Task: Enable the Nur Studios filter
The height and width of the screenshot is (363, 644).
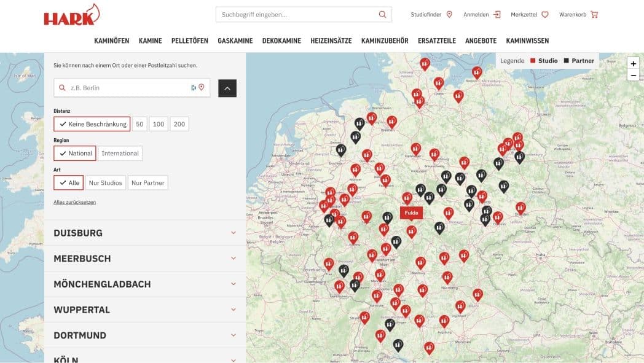Action: coord(106,182)
